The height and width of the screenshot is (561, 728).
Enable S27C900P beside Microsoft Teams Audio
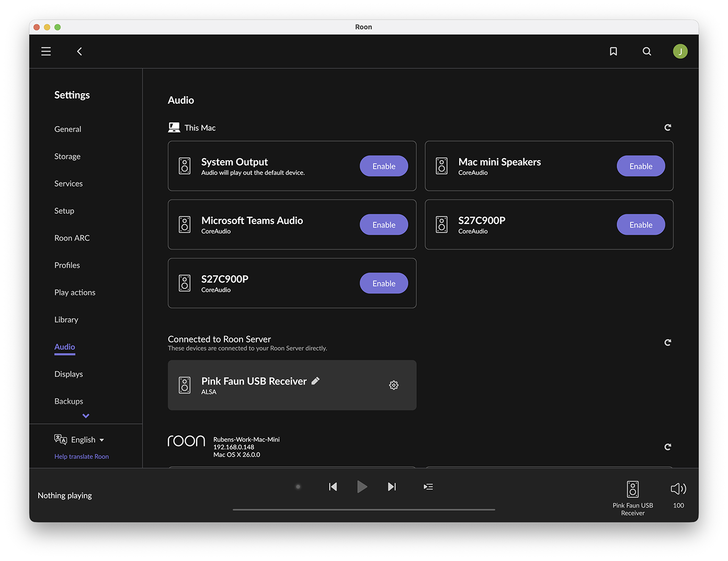click(x=641, y=225)
